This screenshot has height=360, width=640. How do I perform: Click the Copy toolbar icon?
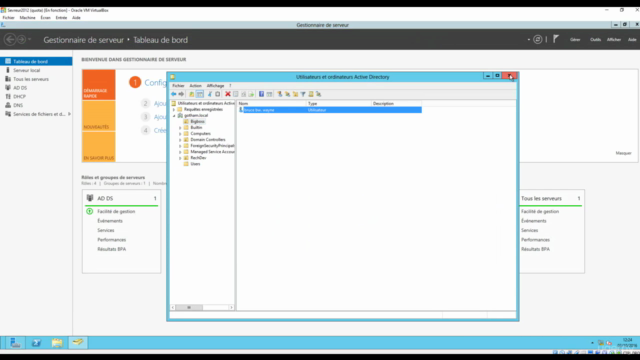pos(218,94)
